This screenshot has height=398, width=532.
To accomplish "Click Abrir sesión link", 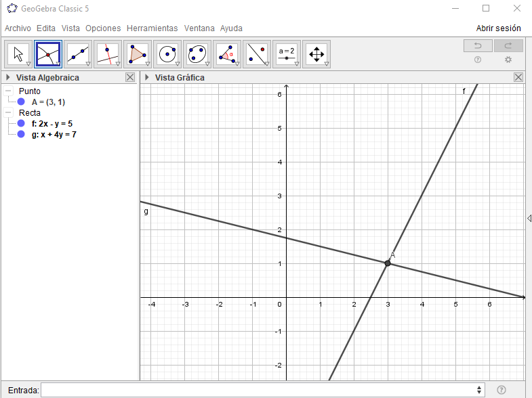I will click(498, 28).
